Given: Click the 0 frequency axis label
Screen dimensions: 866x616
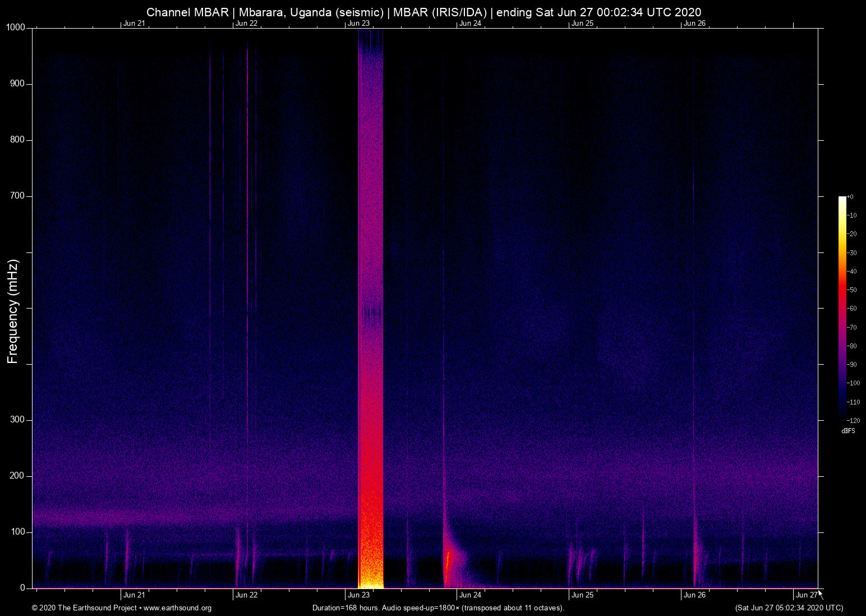Looking at the screenshot, I should pyautogui.click(x=22, y=588).
